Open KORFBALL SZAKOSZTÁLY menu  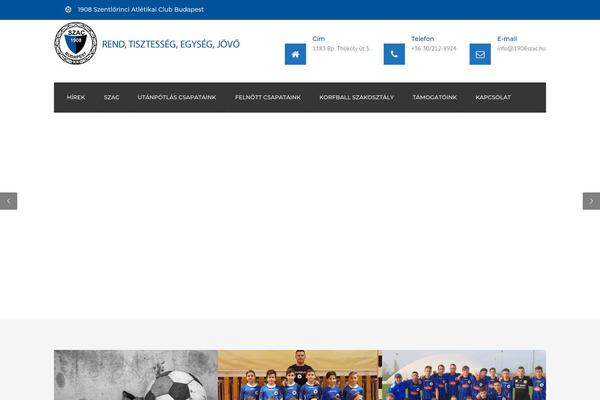(x=356, y=97)
